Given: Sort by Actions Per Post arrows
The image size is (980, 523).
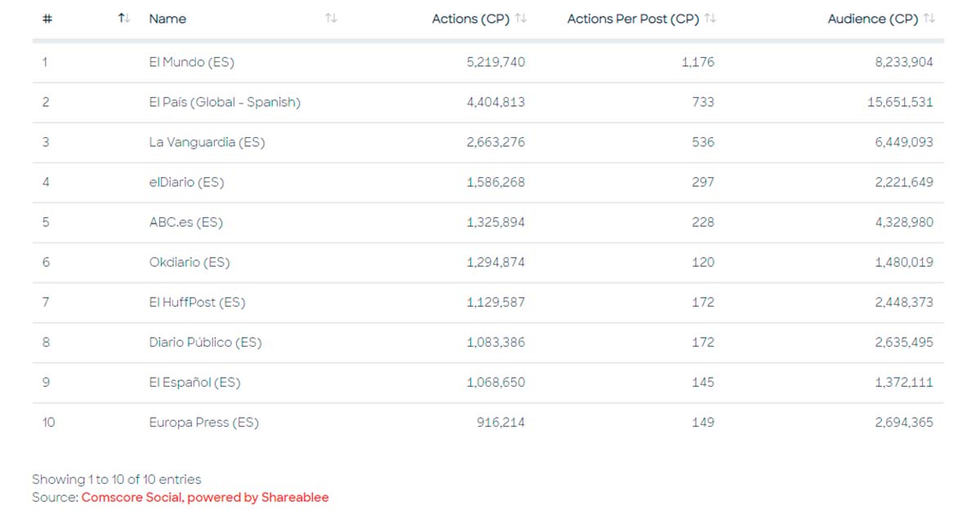Looking at the screenshot, I should coord(710,18).
